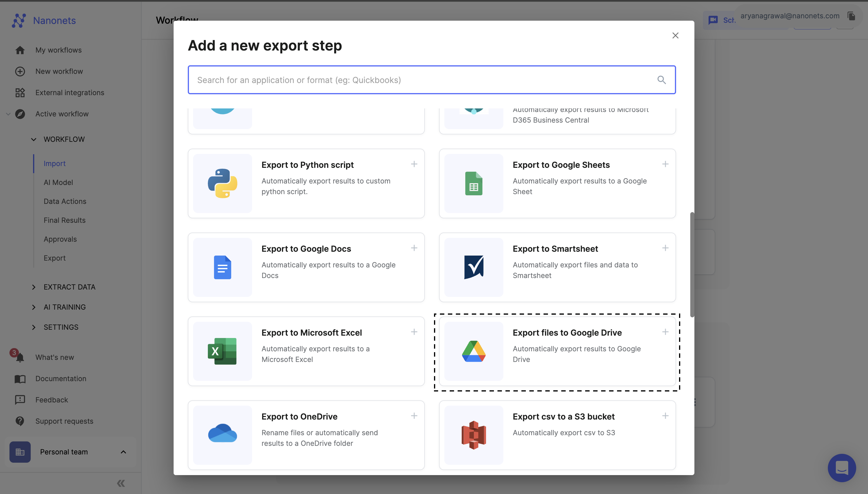The image size is (868, 494).
Task: Click the Microsoft Excel logo
Action: click(222, 351)
